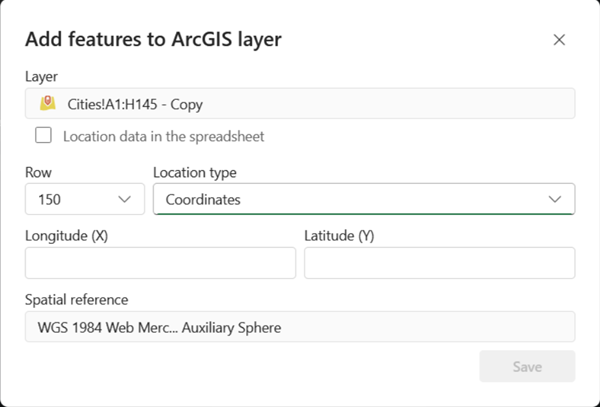This screenshot has width=600, height=407.
Task: Click the "Add features to ArcGIS layer" title
Action: coord(153,40)
